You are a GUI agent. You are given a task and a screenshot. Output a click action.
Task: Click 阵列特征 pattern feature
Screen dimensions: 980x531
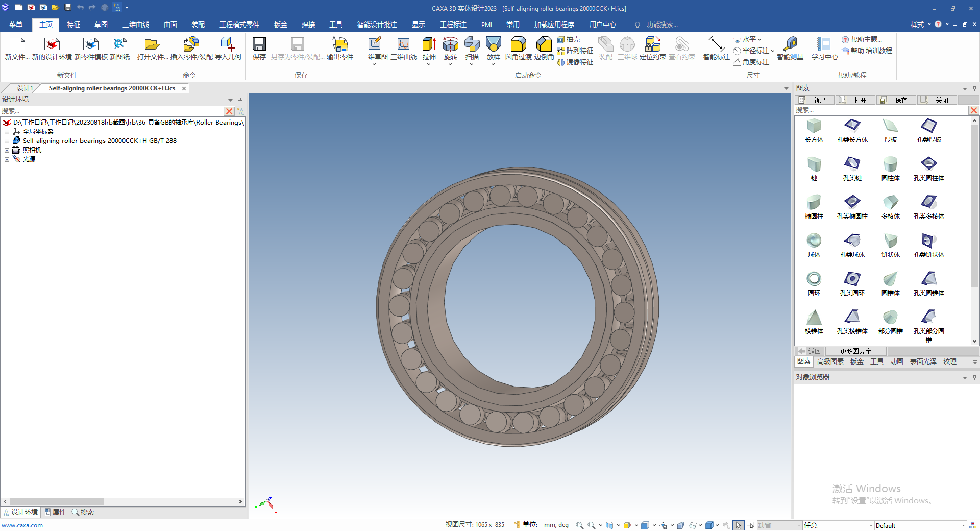pyautogui.click(x=575, y=51)
